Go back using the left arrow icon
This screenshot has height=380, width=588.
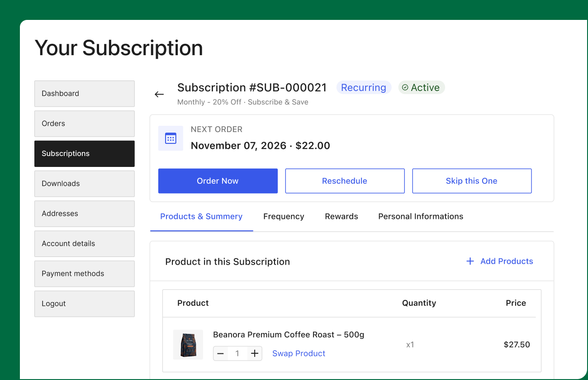point(159,94)
